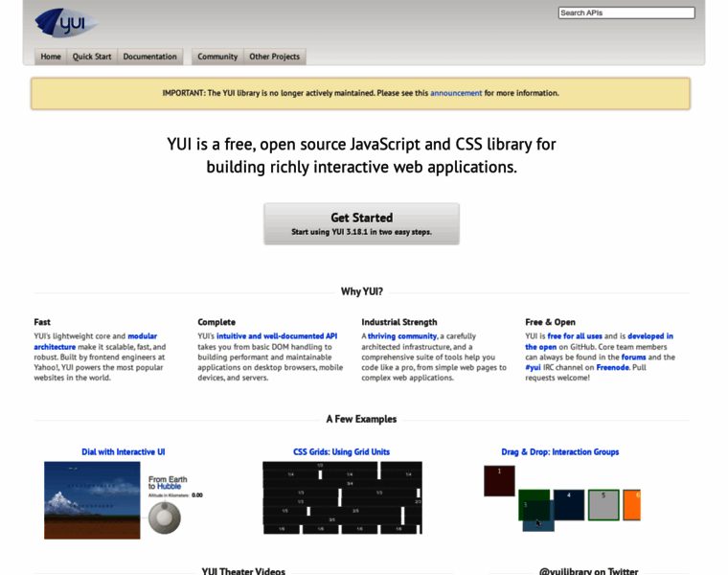Viewport: 728px width, 575px height.
Task: Click the YUI logo
Action: [x=67, y=23]
